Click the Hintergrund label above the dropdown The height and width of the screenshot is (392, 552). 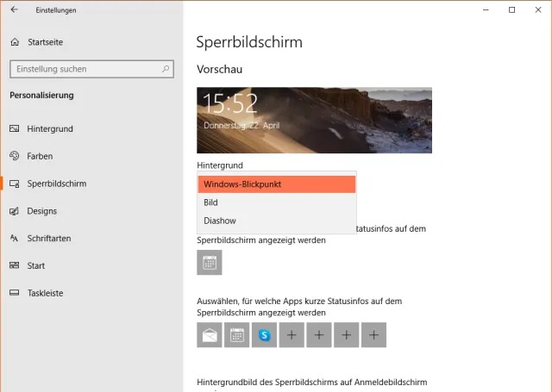point(220,165)
